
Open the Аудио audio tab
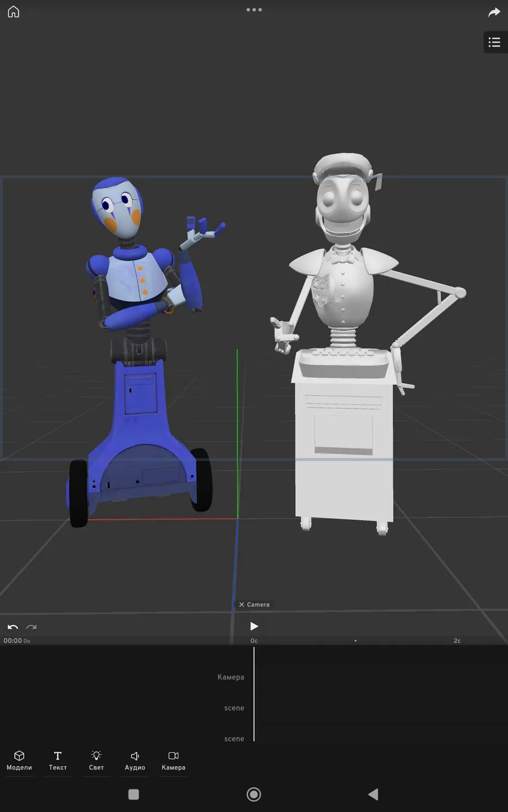click(135, 760)
